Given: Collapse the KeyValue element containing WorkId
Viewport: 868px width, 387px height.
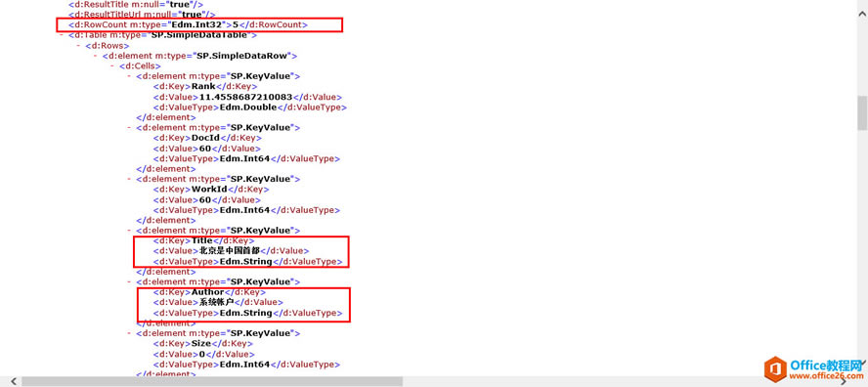Looking at the screenshot, I should [130, 180].
